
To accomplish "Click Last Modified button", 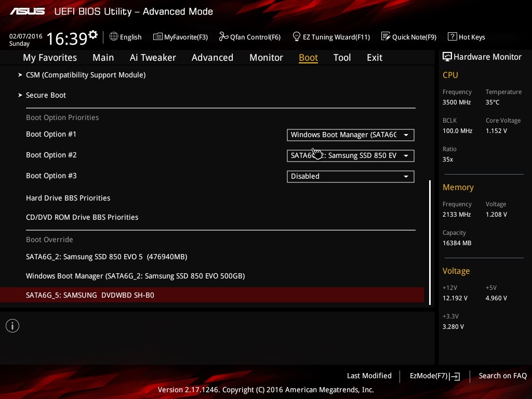I will pos(369,376).
